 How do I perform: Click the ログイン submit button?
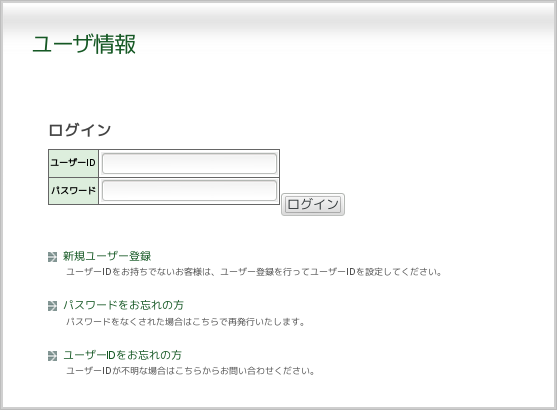pyautogui.click(x=313, y=204)
